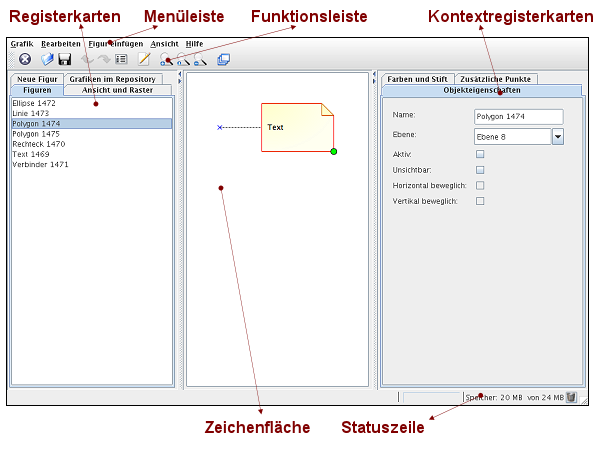Open the Ebene dropdown arrow
The height and width of the screenshot is (450, 605).
(x=558, y=137)
